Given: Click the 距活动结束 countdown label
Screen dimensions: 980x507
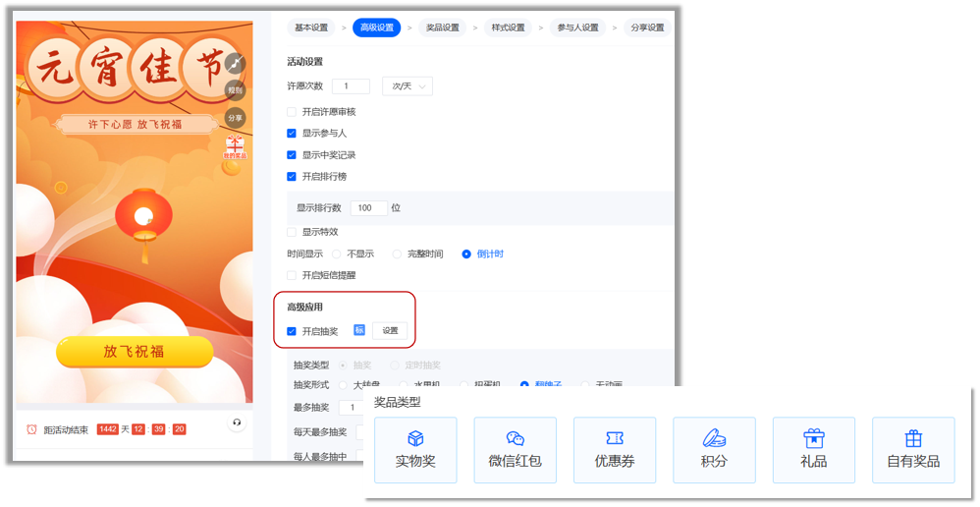Looking at the screenshot, I should coord(66,430).
